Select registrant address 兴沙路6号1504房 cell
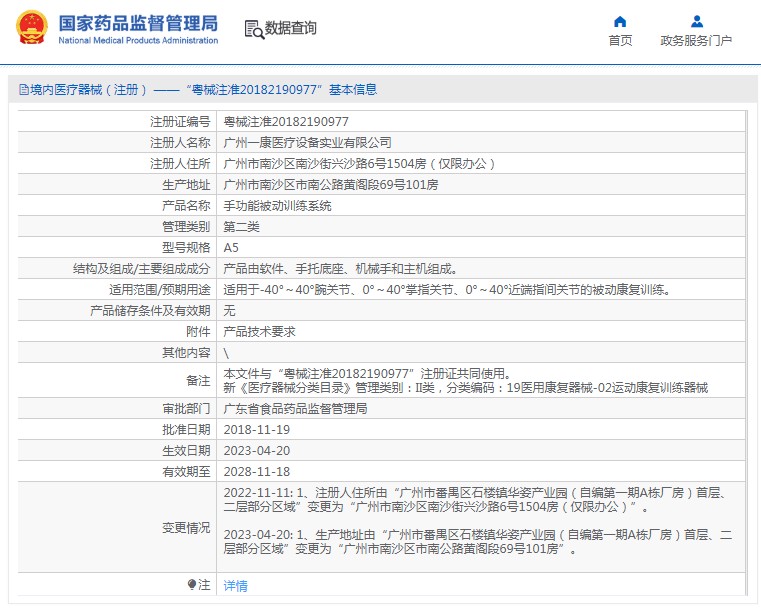 click(x=480, y=164)
